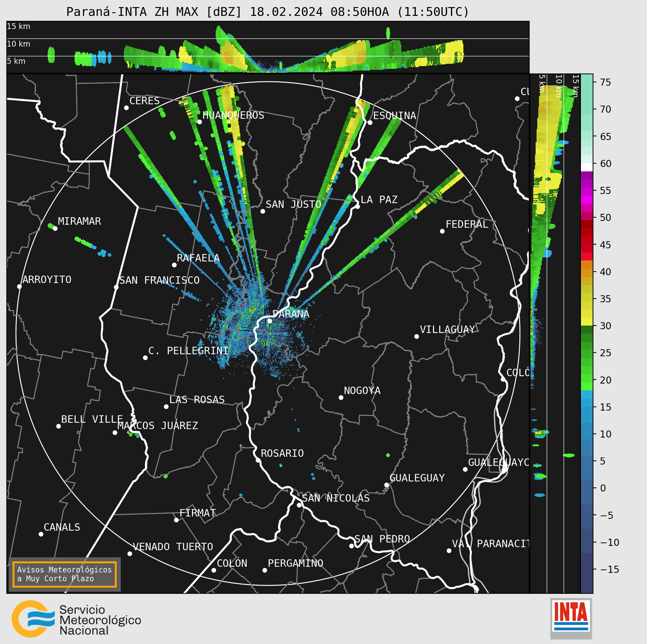Click the Miramar city marker dot

(x=55, y=228)
